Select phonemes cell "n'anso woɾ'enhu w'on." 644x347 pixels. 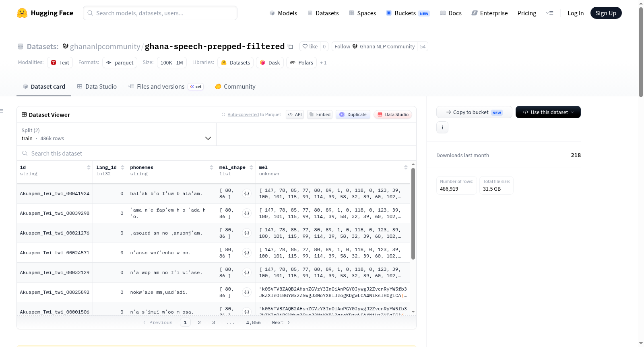click(171, 253)
